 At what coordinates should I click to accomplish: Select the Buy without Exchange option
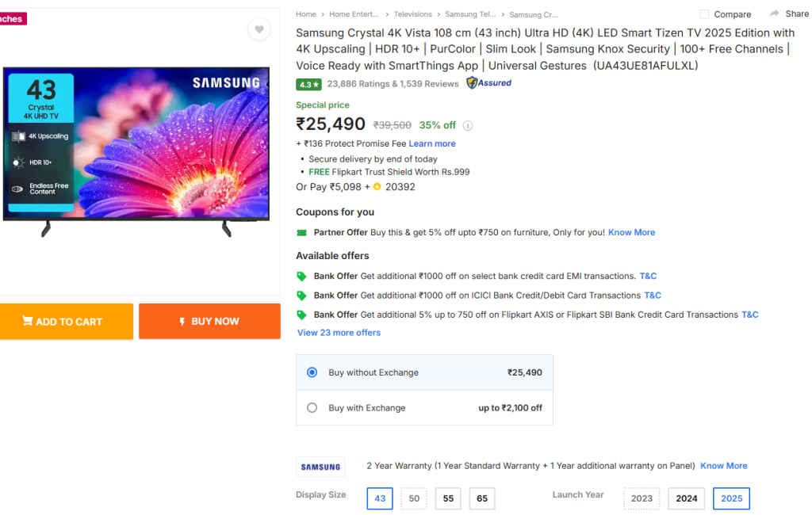pos(312,372)
